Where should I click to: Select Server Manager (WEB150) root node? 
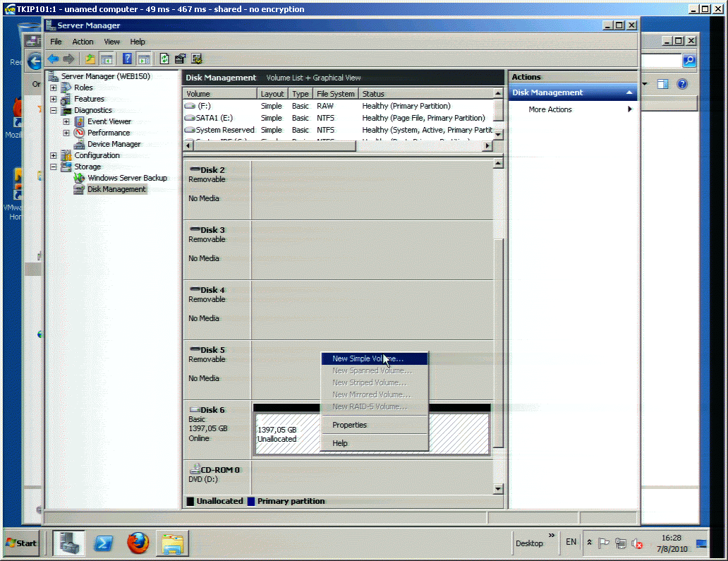(106, 76)
